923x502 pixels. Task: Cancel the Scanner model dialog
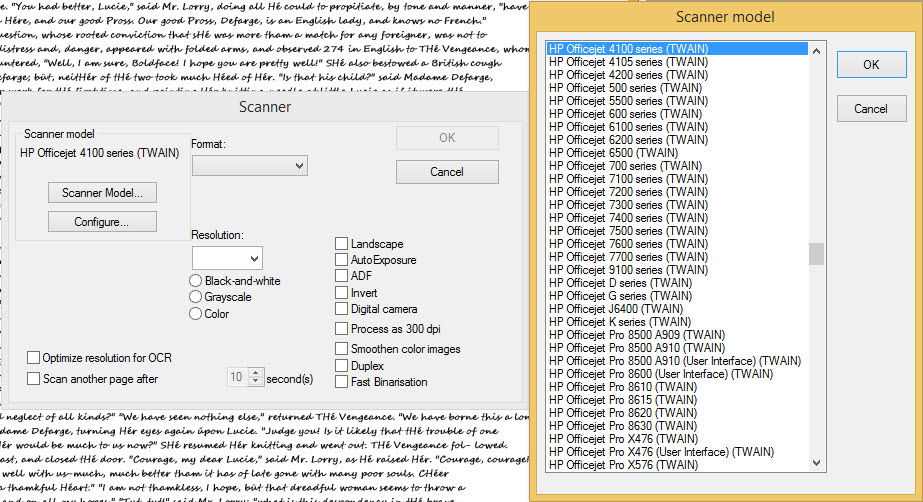(x=871, y=109)
